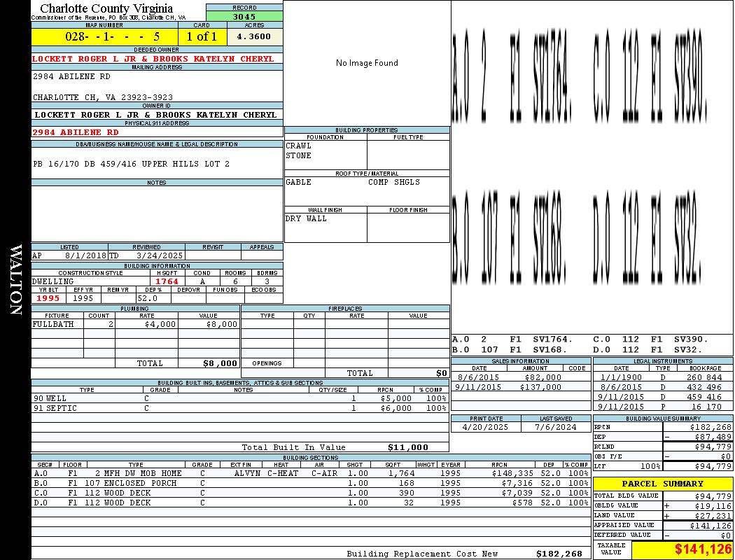This screenshot has height=560, width=735.
Task: Click the fireplaces total $0
Action: point(442,374)
